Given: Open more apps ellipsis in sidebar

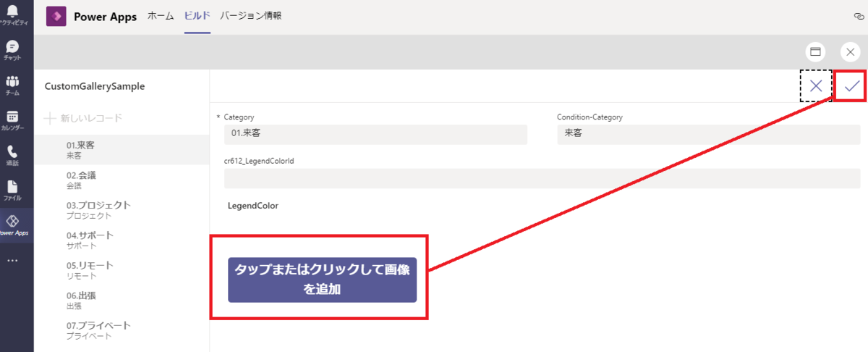Looking at the screenshot, I should 12,260.
